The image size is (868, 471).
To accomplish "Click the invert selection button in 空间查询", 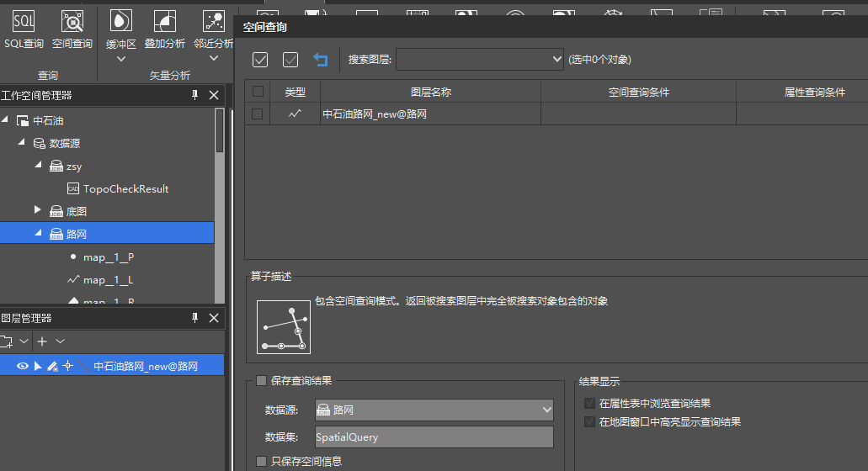I will (290, 59).
